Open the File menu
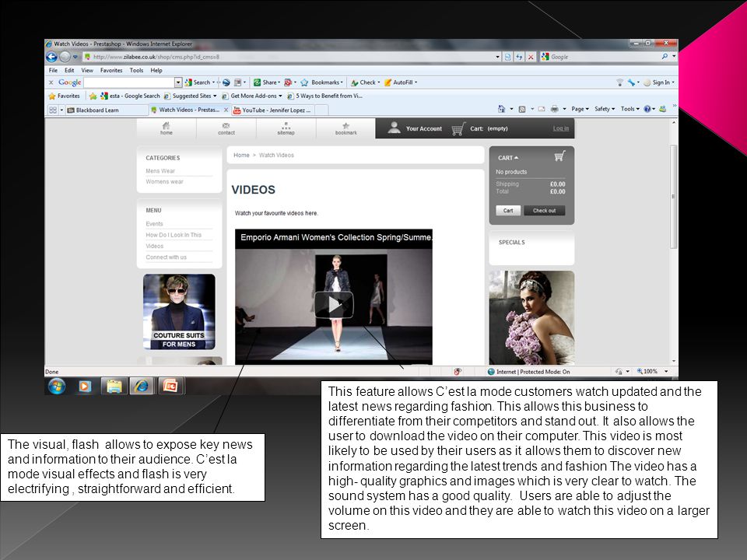 (53, 70)
